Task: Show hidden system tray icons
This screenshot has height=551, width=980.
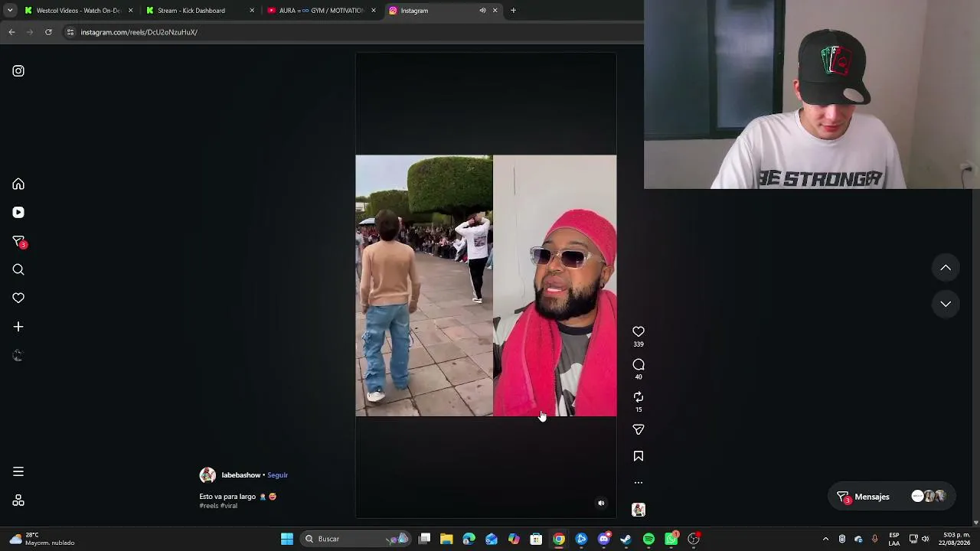Action: (x=825, y=539)
